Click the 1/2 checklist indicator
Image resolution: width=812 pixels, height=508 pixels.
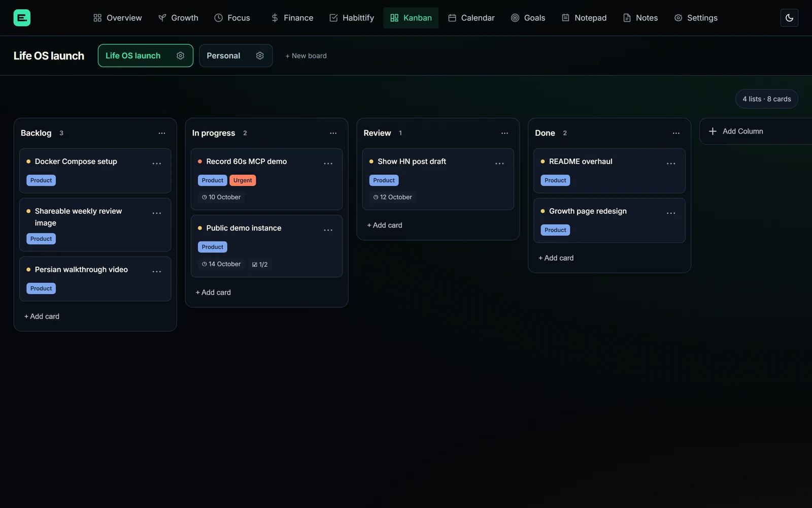[x=260, y=265]
